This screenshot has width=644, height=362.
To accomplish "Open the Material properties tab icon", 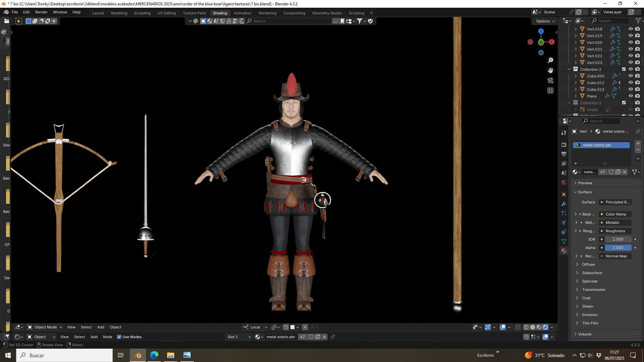I will pos(564,251).
